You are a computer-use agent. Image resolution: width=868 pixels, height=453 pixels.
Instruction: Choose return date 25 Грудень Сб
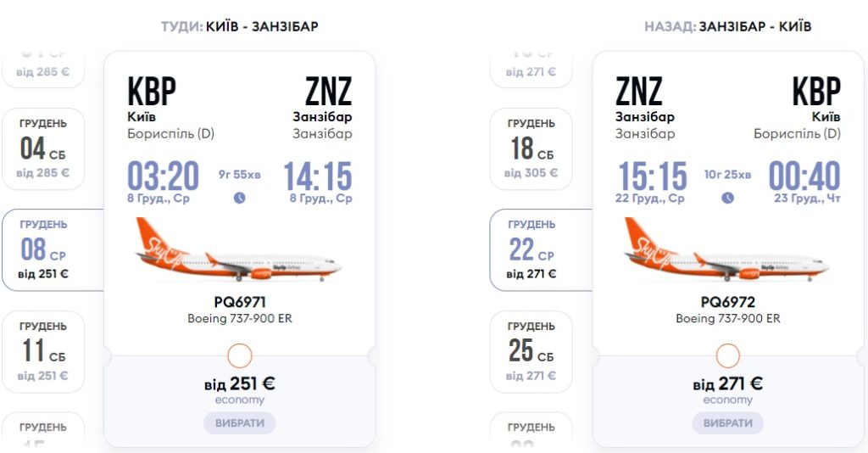tap(531, 351)
